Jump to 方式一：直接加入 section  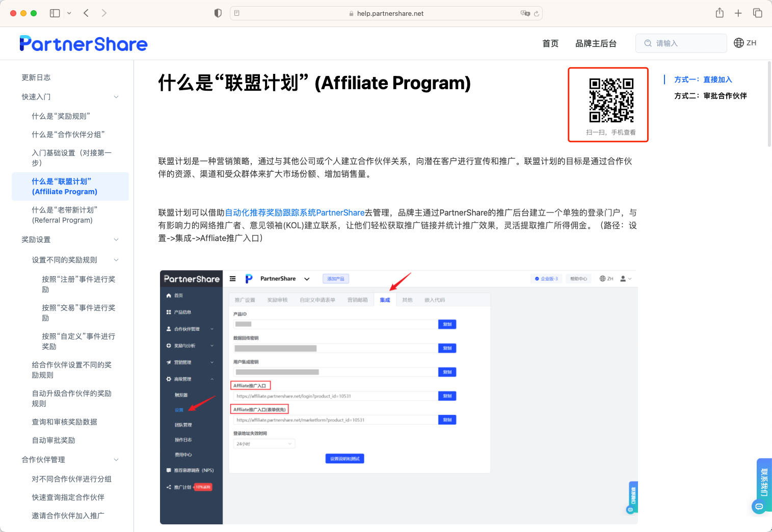(x=703, y=79)
